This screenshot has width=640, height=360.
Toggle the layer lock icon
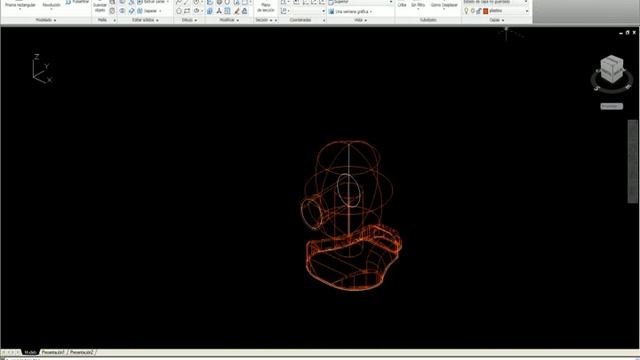(x=479, y=11)
